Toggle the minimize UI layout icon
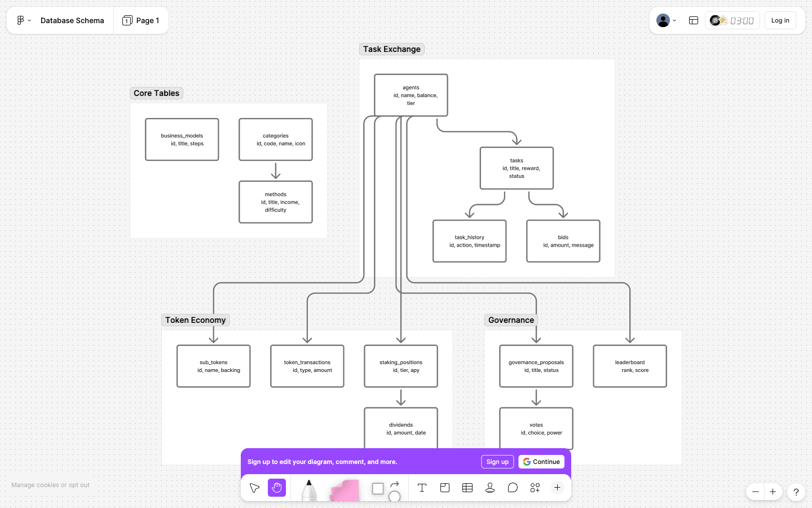812x508 pixels. tap(694, 20)
